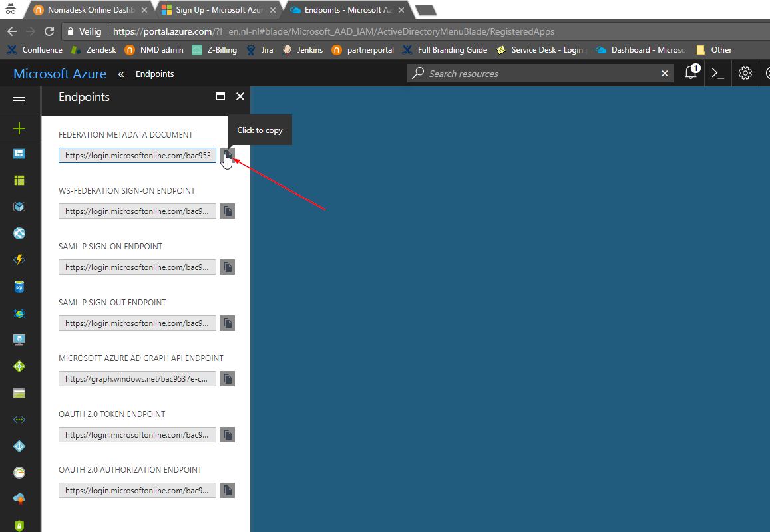Open the portal settings gear
Viewport: 770px width, 532px height.
coord(745,74)
